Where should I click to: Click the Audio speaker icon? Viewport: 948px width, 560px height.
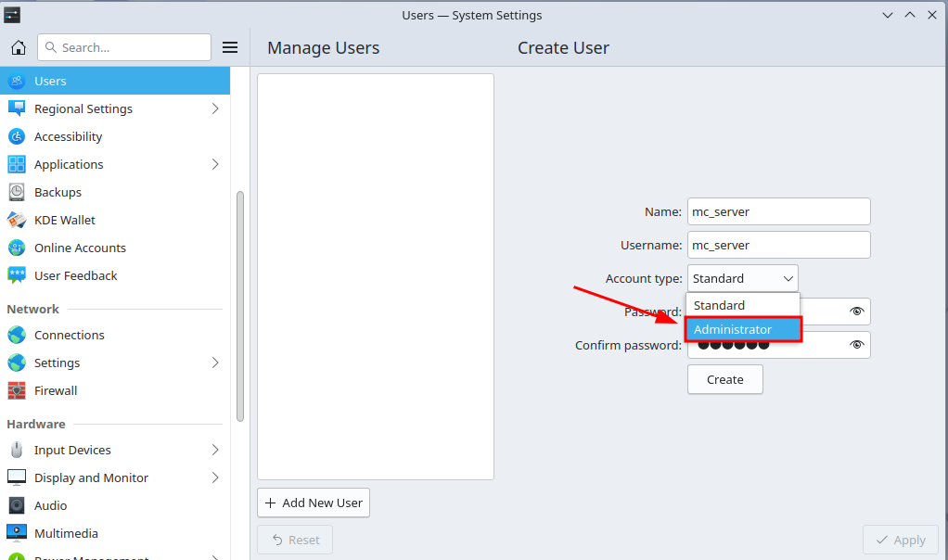17,505
